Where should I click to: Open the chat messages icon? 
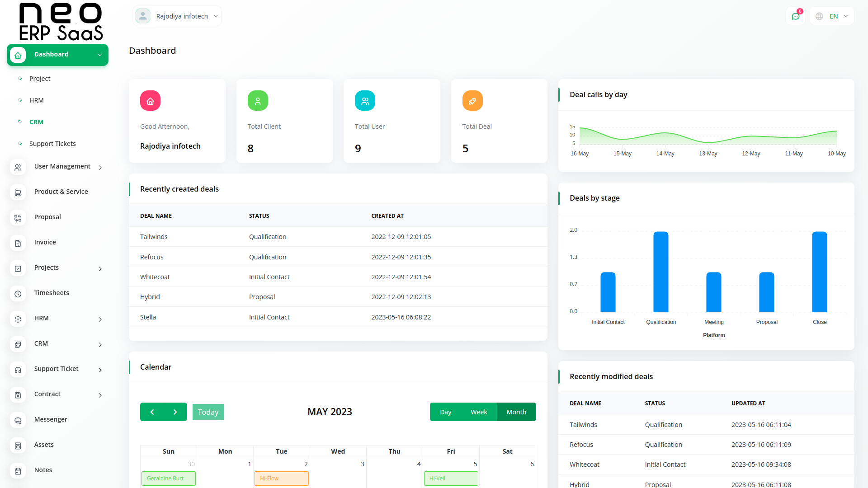click(795, 16)
